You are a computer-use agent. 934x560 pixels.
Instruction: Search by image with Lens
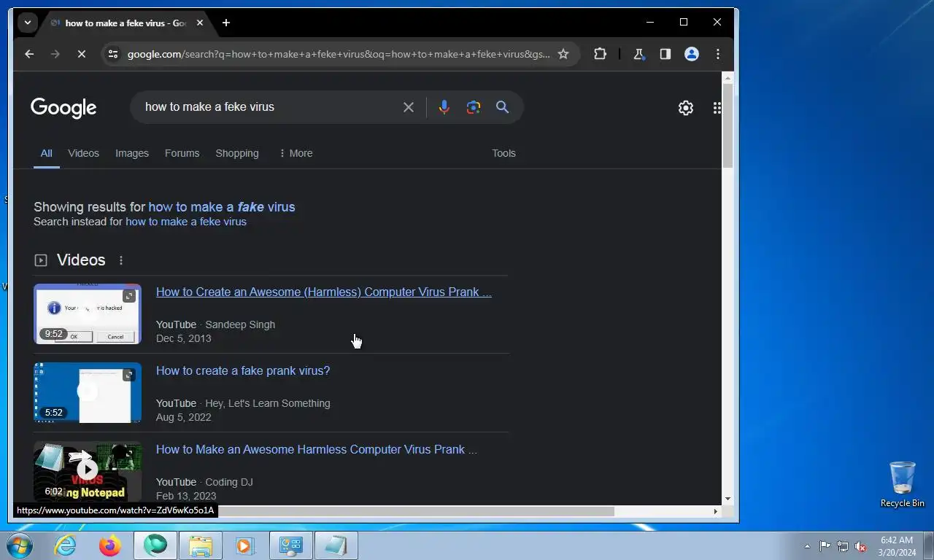pos(474,107)
